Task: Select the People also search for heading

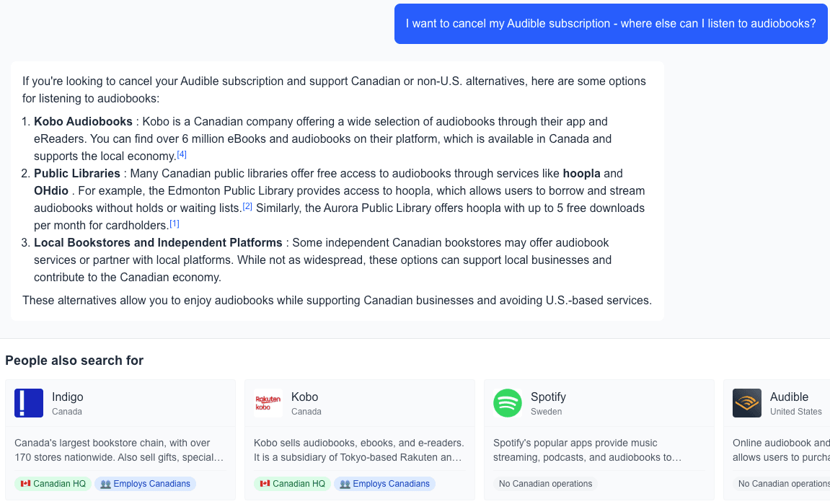Action: [x=74, y=360]
